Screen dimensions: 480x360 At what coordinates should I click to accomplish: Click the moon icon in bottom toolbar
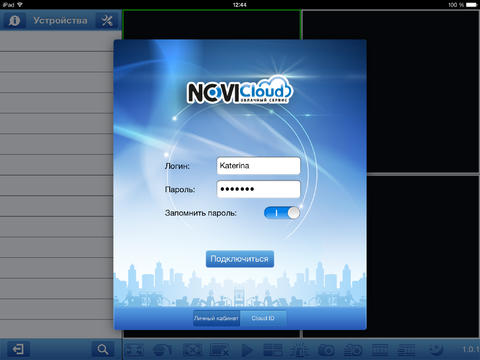coord(435,349)
